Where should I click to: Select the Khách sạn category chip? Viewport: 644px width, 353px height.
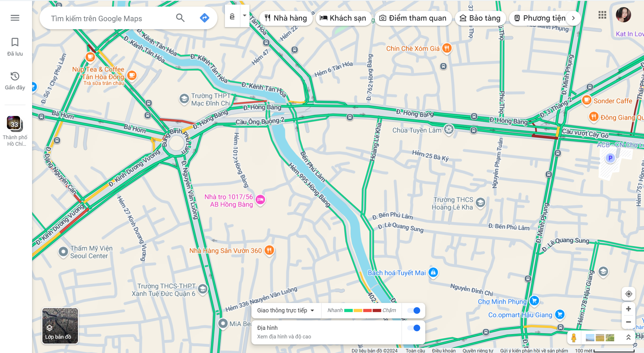pyautogui.click(x=343, y=18)
